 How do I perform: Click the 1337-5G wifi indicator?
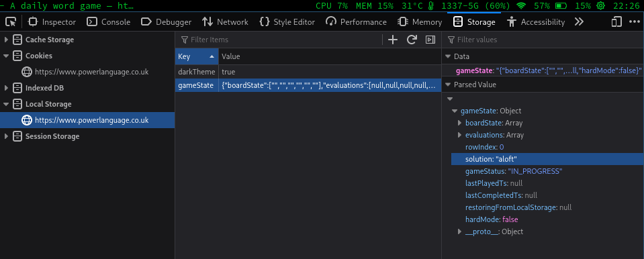[484, 6]
